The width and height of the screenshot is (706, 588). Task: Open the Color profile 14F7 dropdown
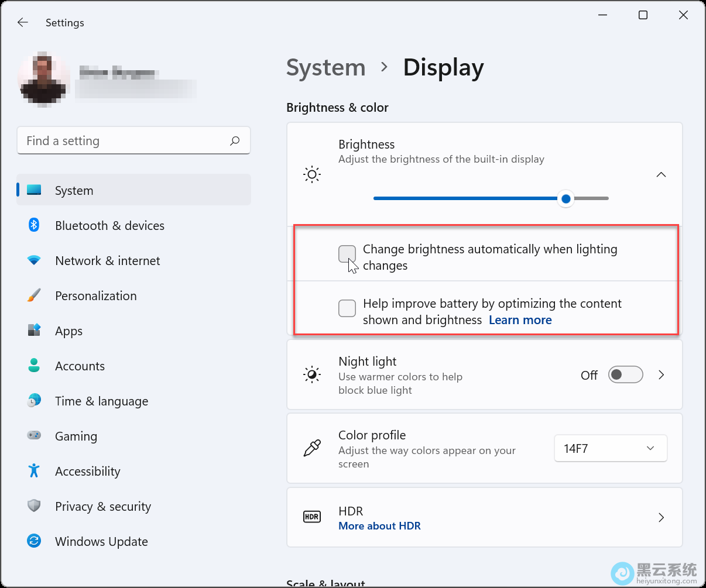click(610, 449)
